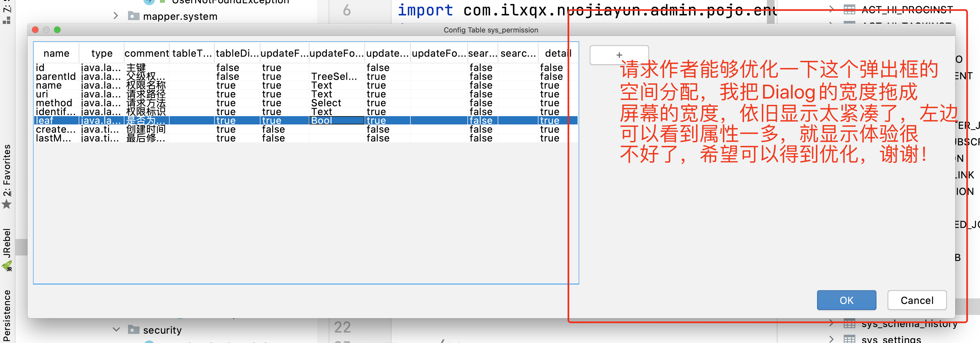Click the plus add-column button
Image resolution: width=980 pixels, height=343 pixels.
(x=619, y=55)
